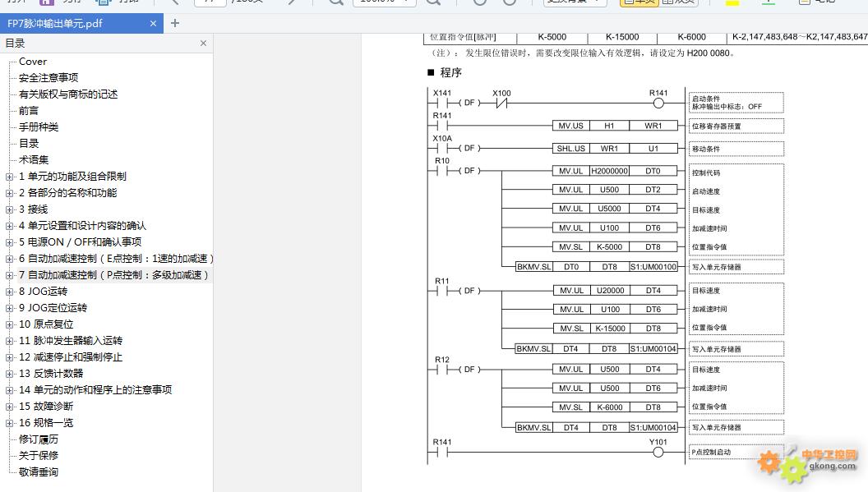Click the S1:UM00100 operand box
Viewport: 868px width, 492px height.
pos(653,267)
